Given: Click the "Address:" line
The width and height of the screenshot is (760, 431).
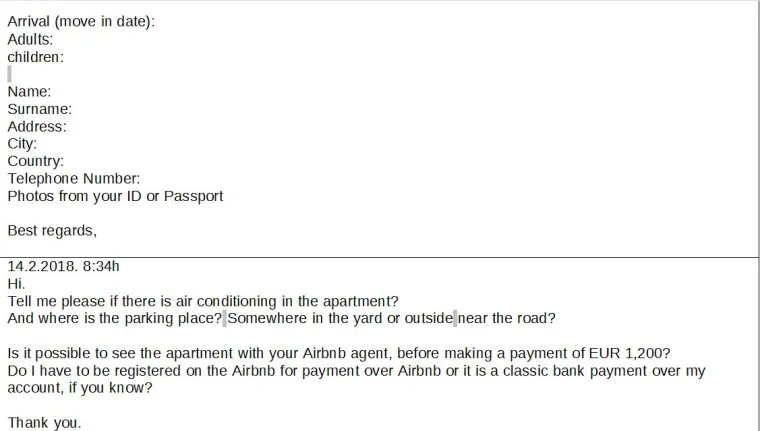Looking at the screenshot, I should [37, 126].
